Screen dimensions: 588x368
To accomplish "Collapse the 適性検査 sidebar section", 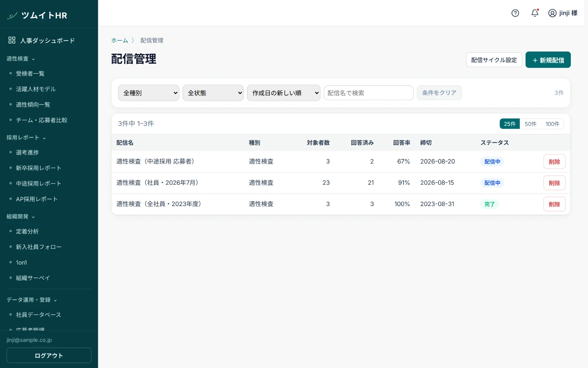I will [x=21, y=59].
